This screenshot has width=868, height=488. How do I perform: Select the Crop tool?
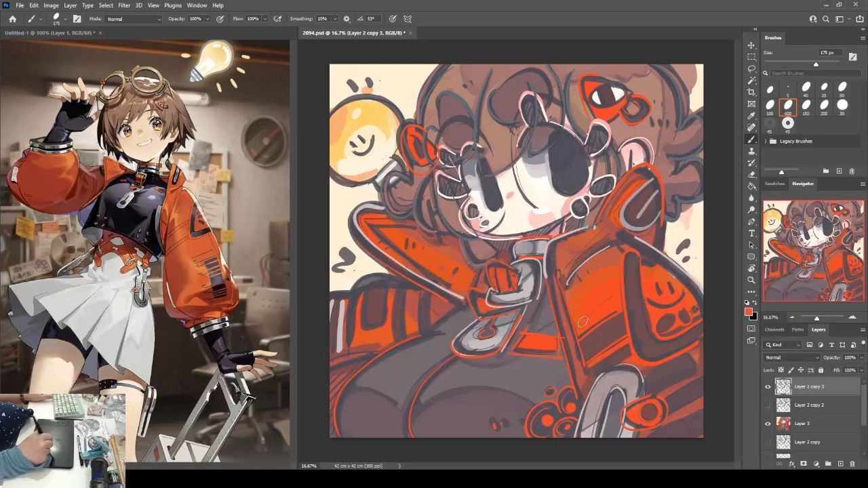click(x=751, y=92)
